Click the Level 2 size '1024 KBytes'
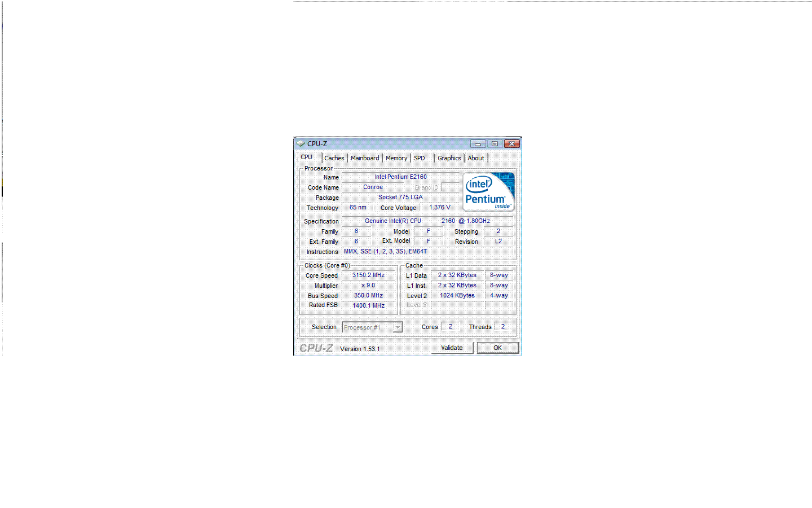The height and width of the screenshot is (508, 812). click(x=457, y=295)
